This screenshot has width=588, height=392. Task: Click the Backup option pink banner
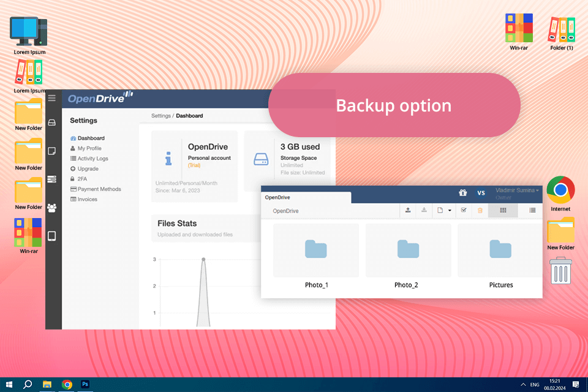[394, 105]
